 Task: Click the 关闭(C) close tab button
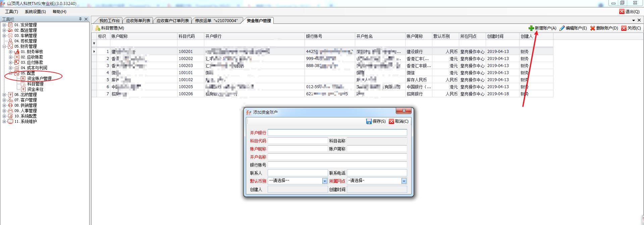(631, 28)
